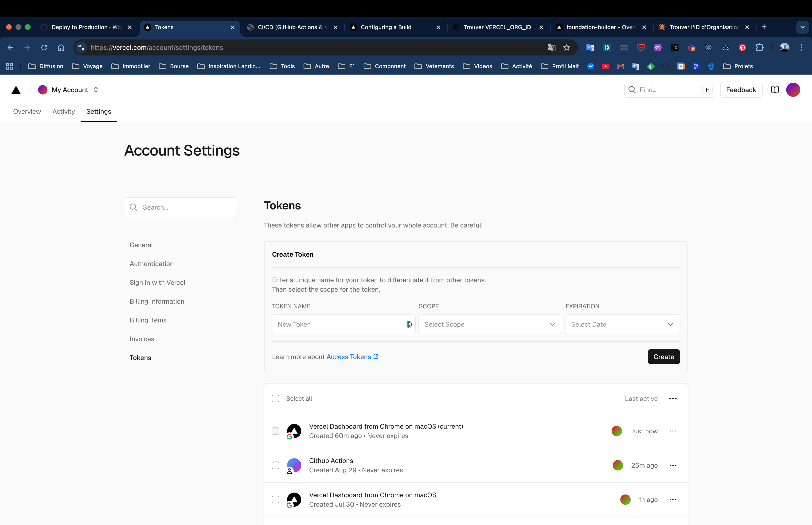The width and height of the screenshot is (812, 525).
Task: Open the Select Date expiration dropdown
Action: (x=622, y=324)
